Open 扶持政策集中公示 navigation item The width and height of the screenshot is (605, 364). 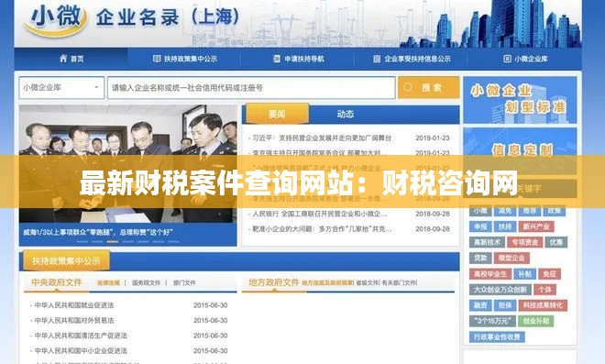tap(184, 59)
